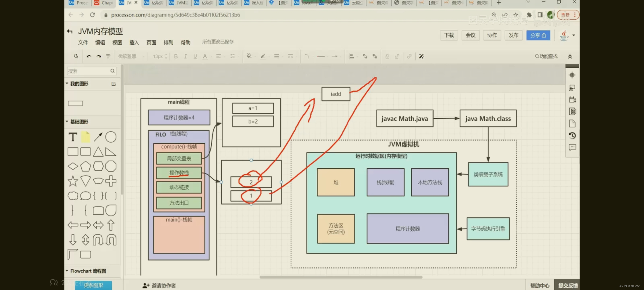Viewport: 644px width, 290px height.
Task: Click the 协作 button
Action: tap(492, 35)
